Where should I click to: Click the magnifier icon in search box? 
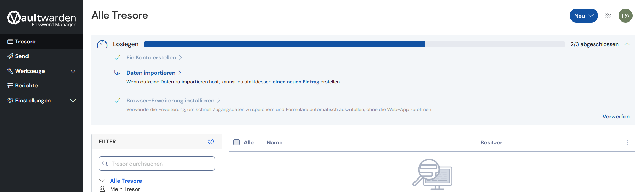tap(105, 164)
